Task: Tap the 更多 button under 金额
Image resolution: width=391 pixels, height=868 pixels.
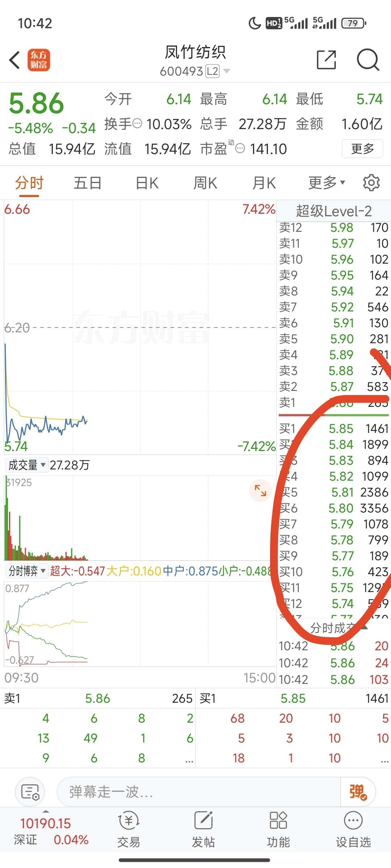Action: [362, 149]
